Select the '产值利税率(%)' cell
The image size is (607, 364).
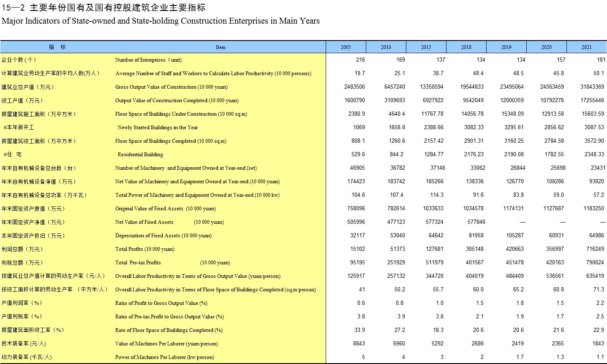click(22, 317)
